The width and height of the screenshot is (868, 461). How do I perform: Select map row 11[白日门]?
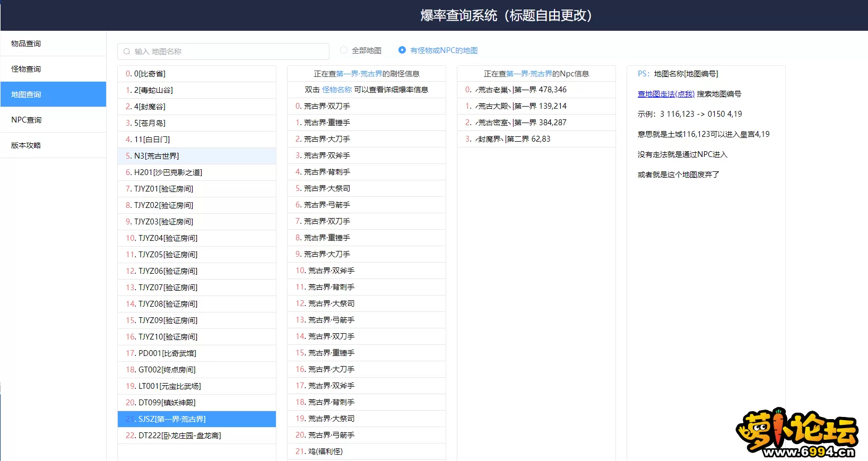[x=197, y=140]
